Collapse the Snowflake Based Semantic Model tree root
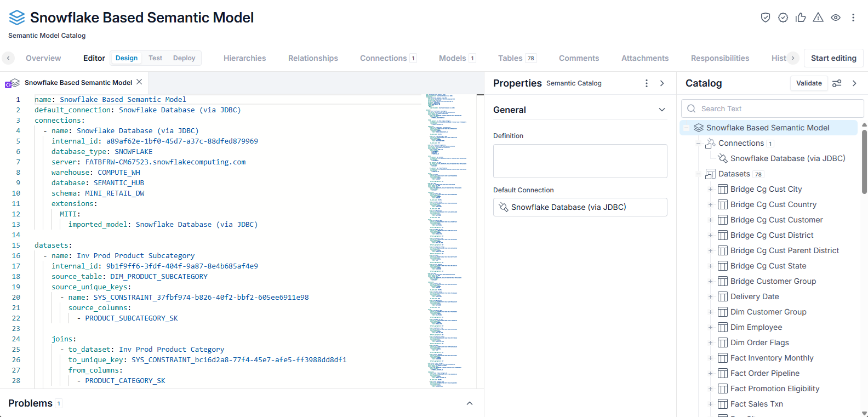Viewport: 868px width, 417px height. pos(686,128)
